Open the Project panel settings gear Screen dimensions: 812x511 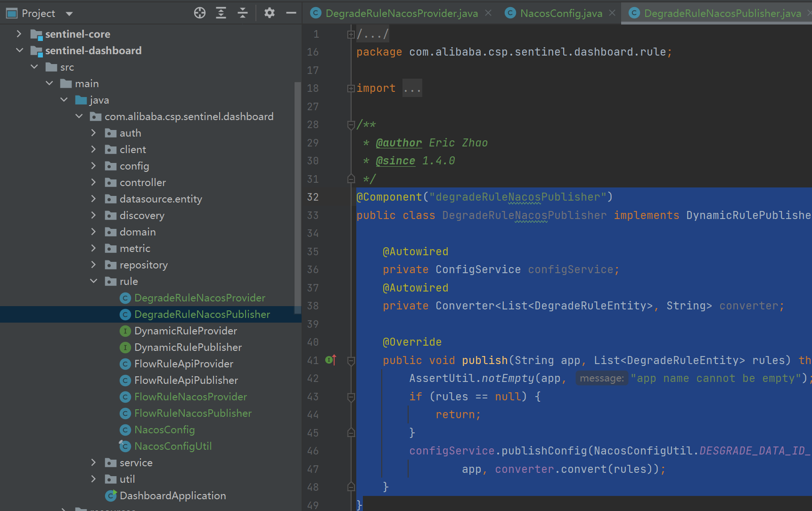tap(270, 13)
